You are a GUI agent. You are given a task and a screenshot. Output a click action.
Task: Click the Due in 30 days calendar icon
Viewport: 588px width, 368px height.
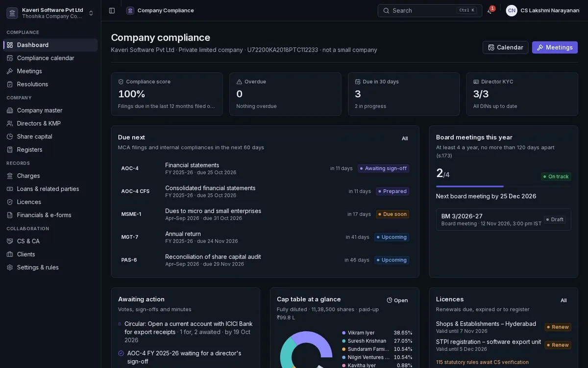pyautogui.click(x=358, y=82)
